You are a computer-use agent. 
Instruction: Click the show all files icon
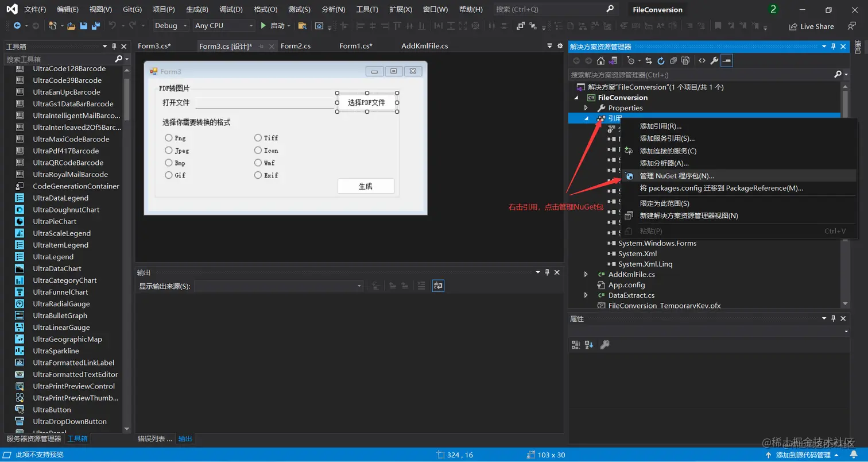click(685, 60)
